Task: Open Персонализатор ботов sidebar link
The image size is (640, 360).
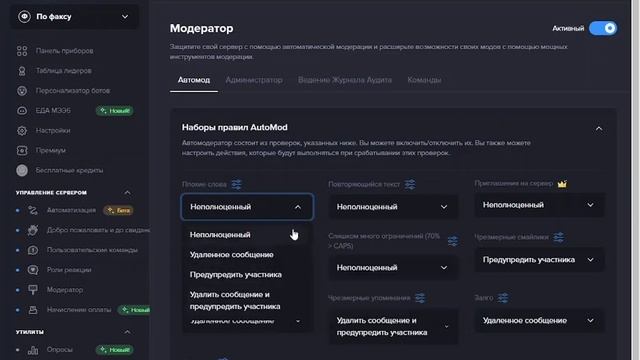Action: coord(73,91)
